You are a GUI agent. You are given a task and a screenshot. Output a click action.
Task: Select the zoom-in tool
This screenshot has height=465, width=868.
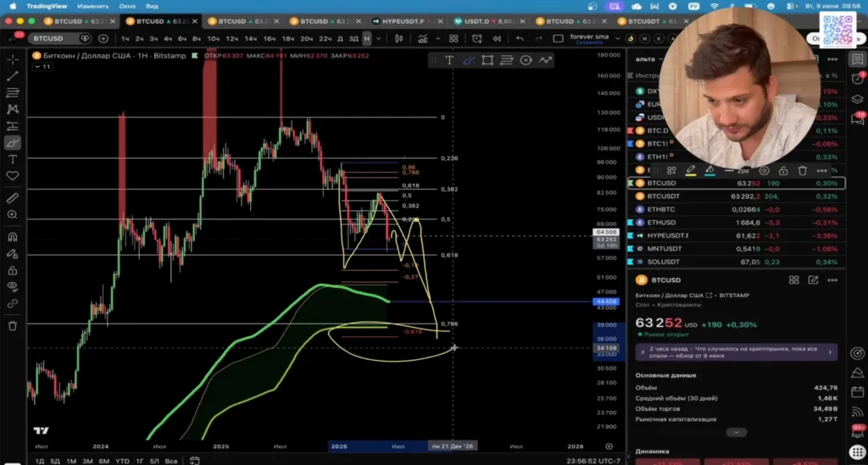(12, 214)
